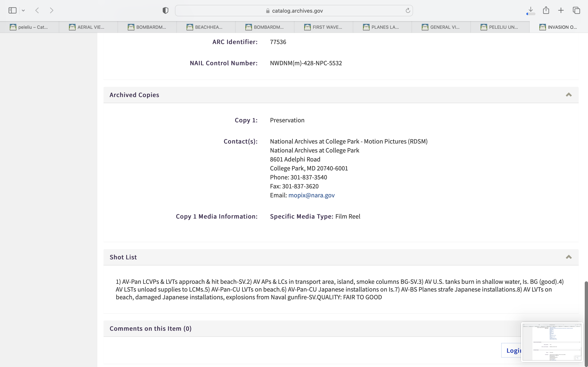This screenshot has height=367, width=588.
Task: Open the sidebar options dropdown arrow
Action: pos(23,10)
